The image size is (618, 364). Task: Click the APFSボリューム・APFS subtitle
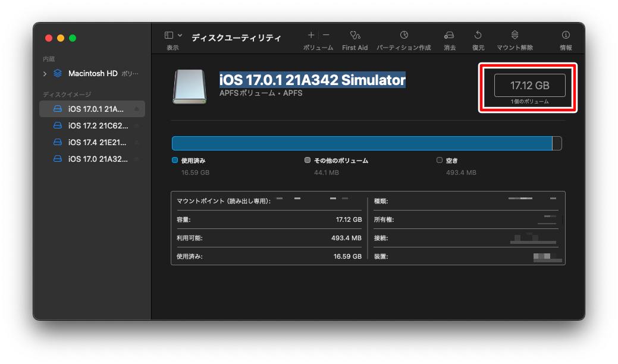tap(261, 93)
